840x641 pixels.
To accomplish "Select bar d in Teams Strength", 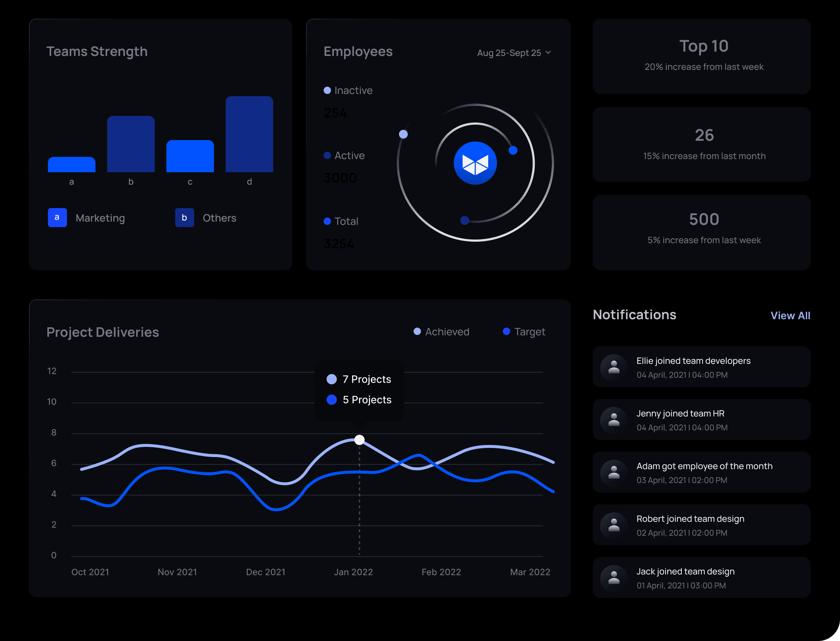I will click(249, 134).
